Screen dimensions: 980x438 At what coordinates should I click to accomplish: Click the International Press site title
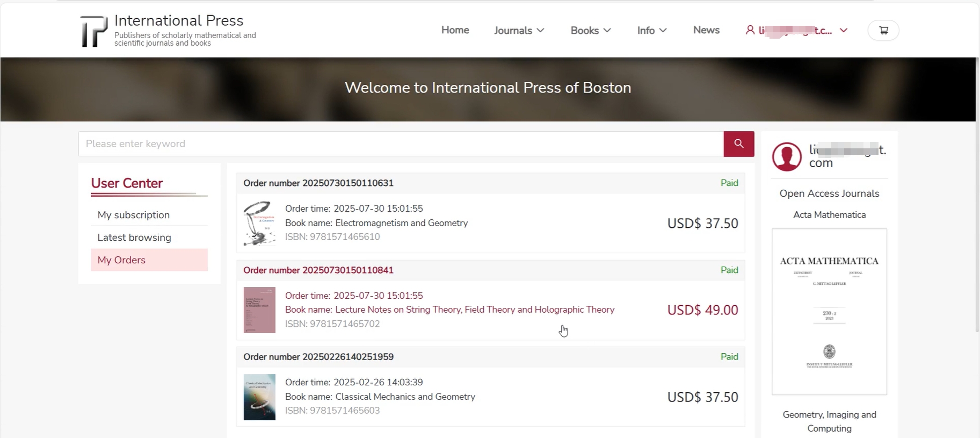coord(179,20)
